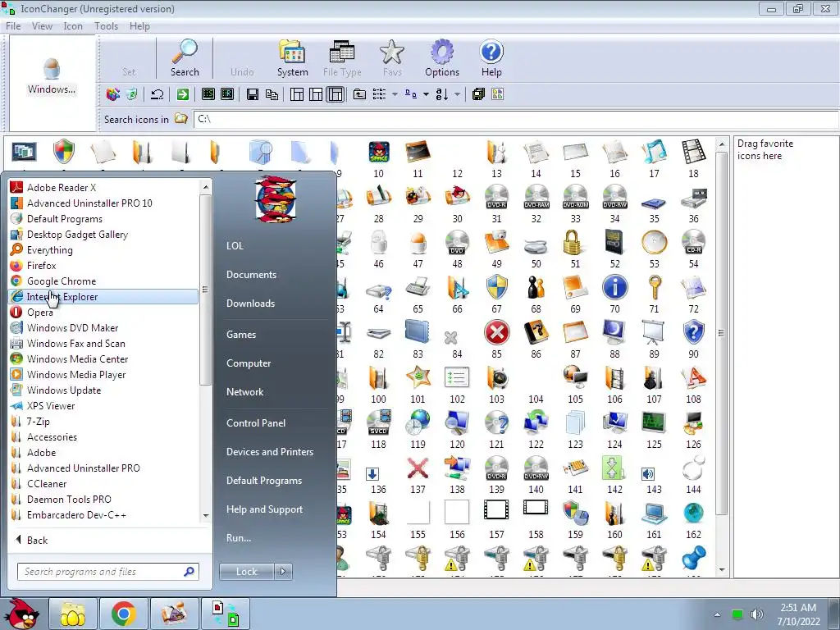The width and height of the screenshot is (840, 630).
Task: Click the copy documents icon
Action: click(x=272, y=94)
